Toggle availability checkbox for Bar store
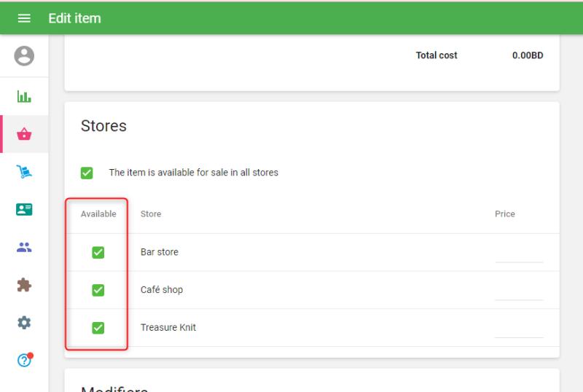Viewport: 583px width, 392px height. pos(98,252)
